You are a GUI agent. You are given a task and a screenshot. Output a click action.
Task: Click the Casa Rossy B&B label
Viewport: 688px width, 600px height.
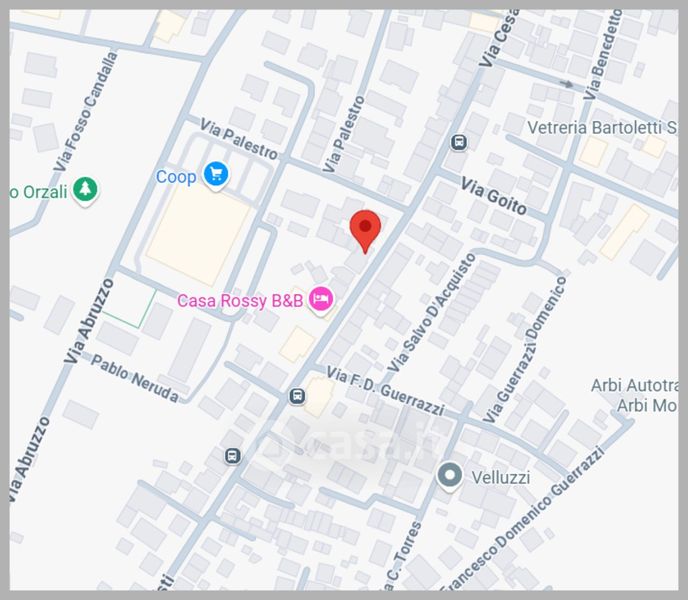coord(240,301)
